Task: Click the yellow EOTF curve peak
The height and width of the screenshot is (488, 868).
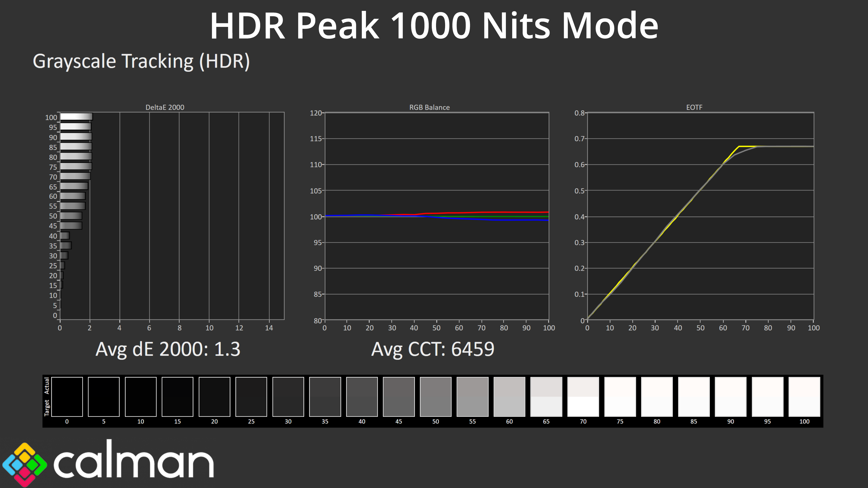Action: point(739,146)
